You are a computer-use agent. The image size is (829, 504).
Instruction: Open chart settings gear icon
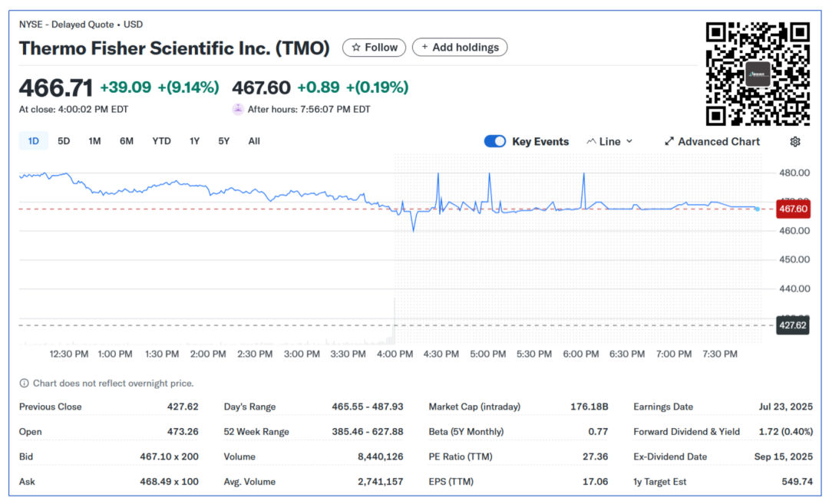pyautogui.click(x=795, y=142)
